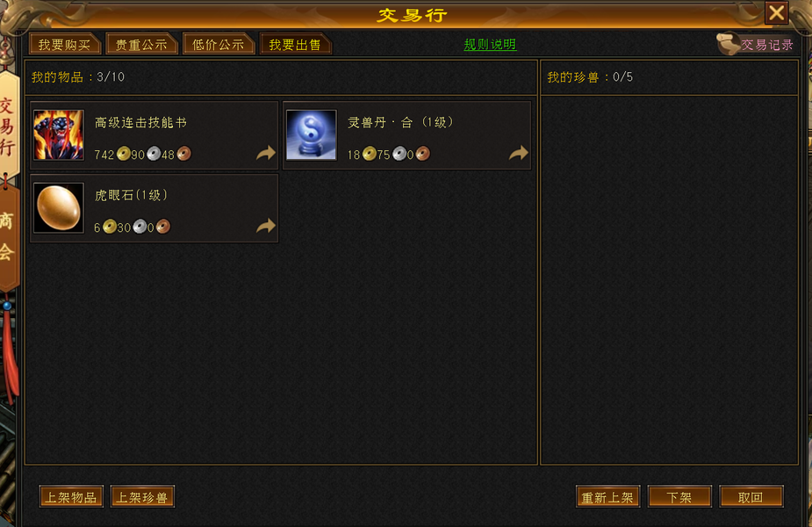Switch to 我要出售 tab
The image size is (812, 527).
click(x=295, y=45)
